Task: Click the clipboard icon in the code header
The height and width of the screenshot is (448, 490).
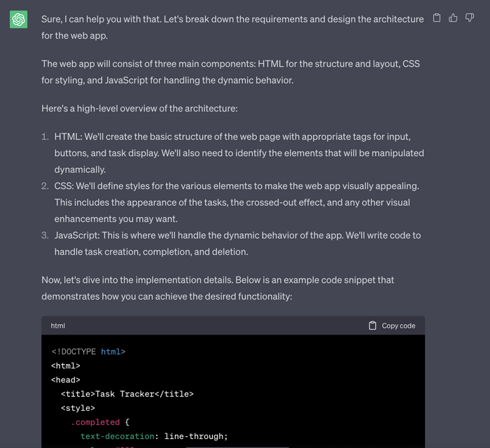Action: pos(372,325)
